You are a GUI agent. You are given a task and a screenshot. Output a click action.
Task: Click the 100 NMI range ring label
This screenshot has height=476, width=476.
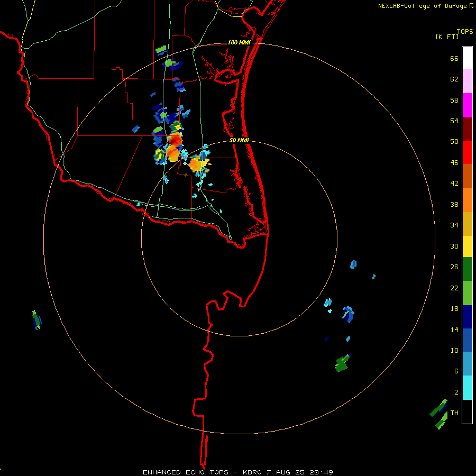(x=239, y=42)
